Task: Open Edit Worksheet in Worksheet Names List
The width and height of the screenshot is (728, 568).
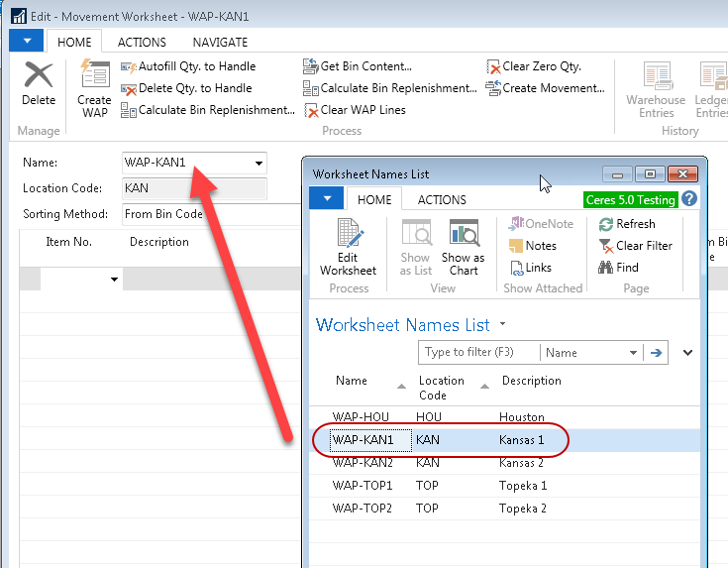Action: click(348, 247)
